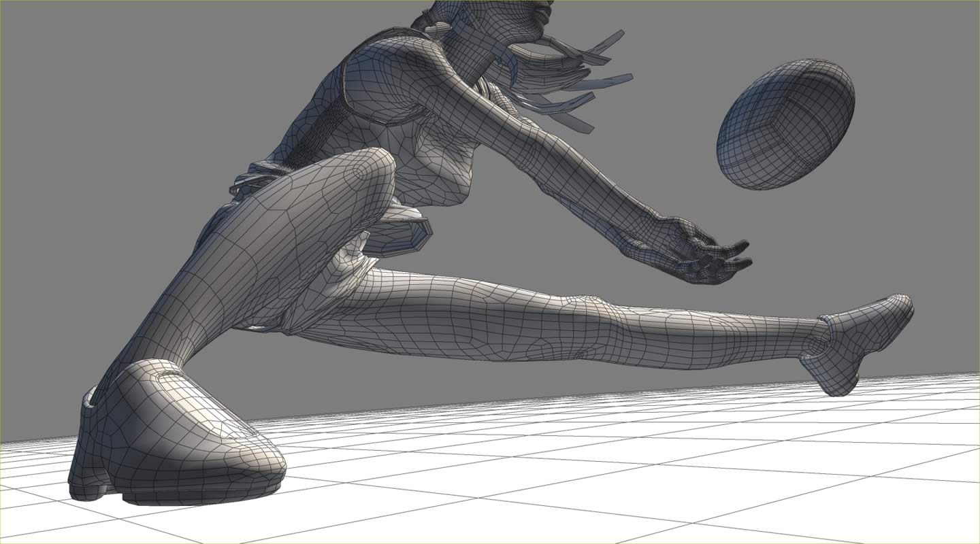Screen dimensions: 980x544
Task: Select the rugby ball mesh in the viewport
Action: click(785, 124)
